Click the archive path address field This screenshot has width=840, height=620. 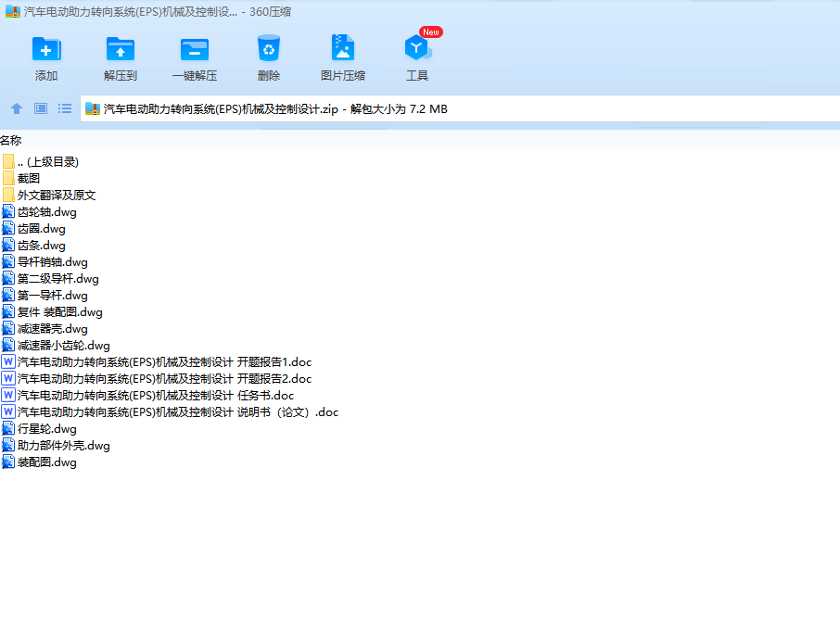(460, 108)
